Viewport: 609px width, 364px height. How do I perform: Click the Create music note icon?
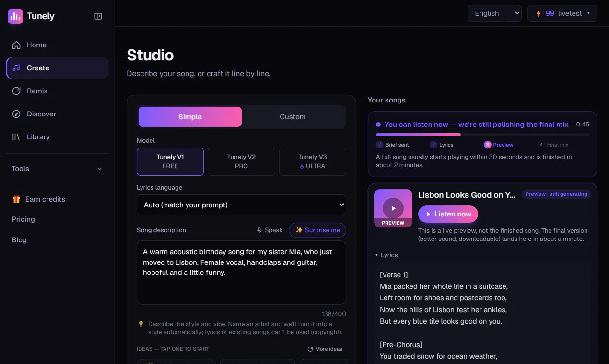click(16, 68)
